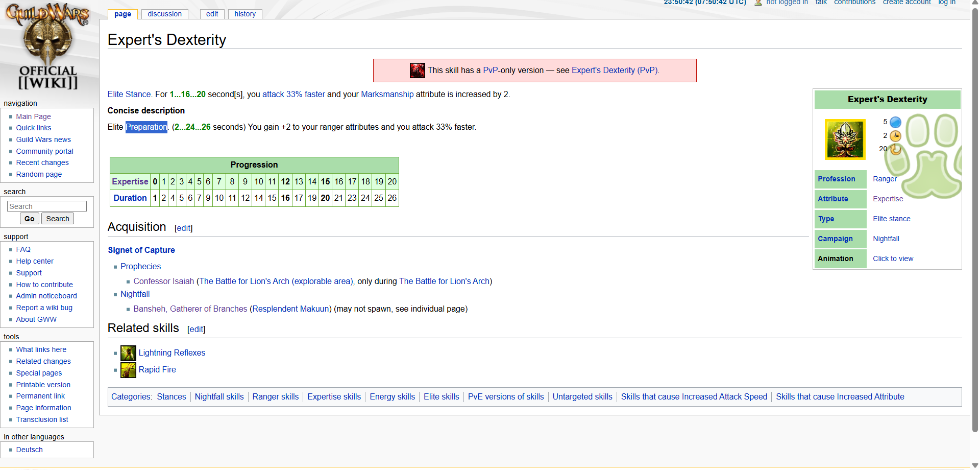Open the contributions link in the top bar
This screenshot has height=470, width=980.
[854, 3]
